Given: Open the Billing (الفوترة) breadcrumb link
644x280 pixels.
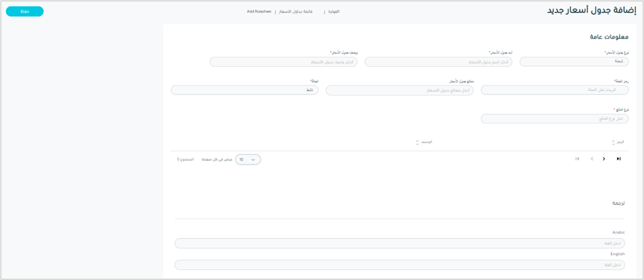Looking at the screenshot, I should pyautogui.click(x=333, y=11).
